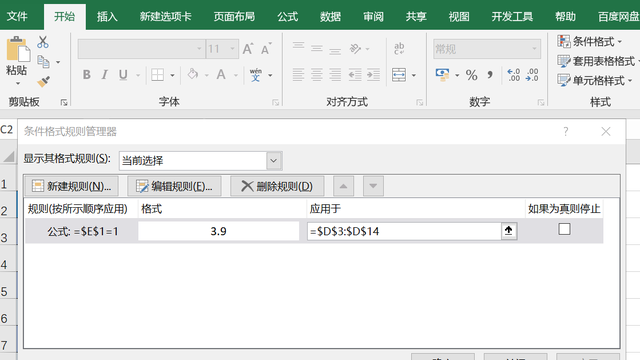Click the 应用于 range field =$D$3:$D$14
640x360 pixels.
tap(404, 231)
